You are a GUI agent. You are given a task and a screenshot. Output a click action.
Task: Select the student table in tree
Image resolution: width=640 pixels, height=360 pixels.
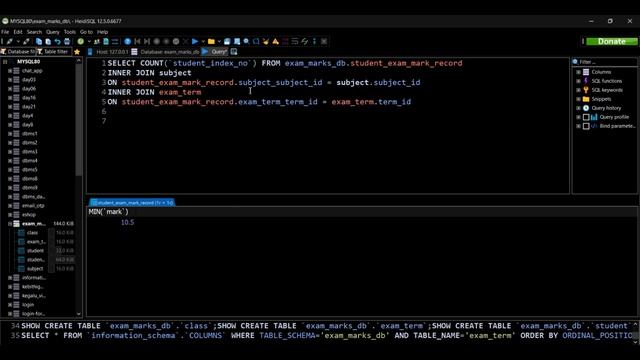[35, 251]
